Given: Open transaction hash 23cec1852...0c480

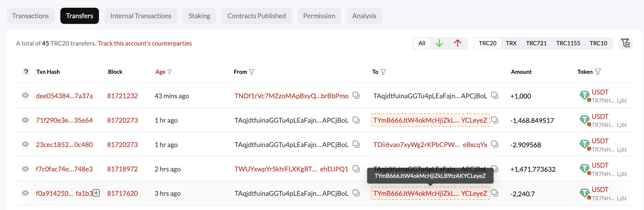Looking at the screenshot, I should pos(64,145).
